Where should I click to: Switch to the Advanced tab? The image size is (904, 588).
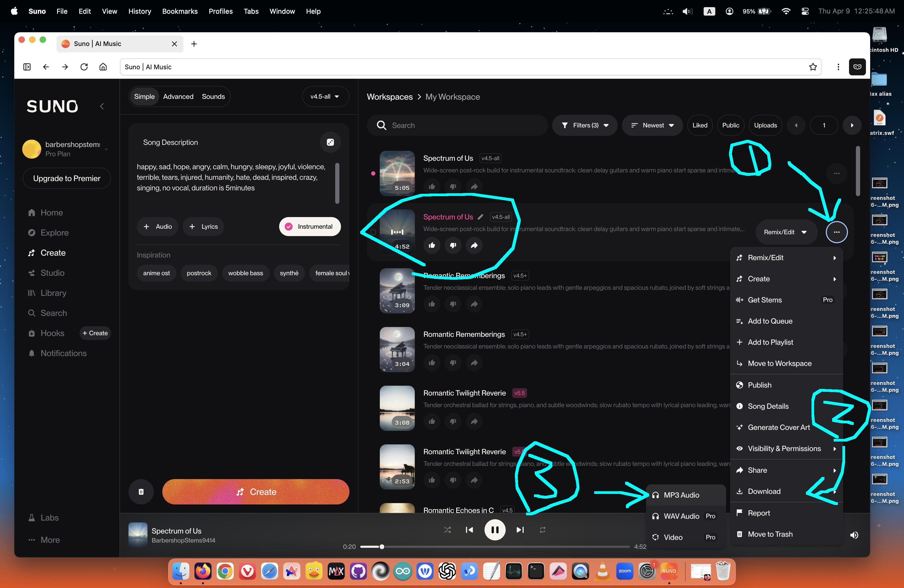coord(178,97)
